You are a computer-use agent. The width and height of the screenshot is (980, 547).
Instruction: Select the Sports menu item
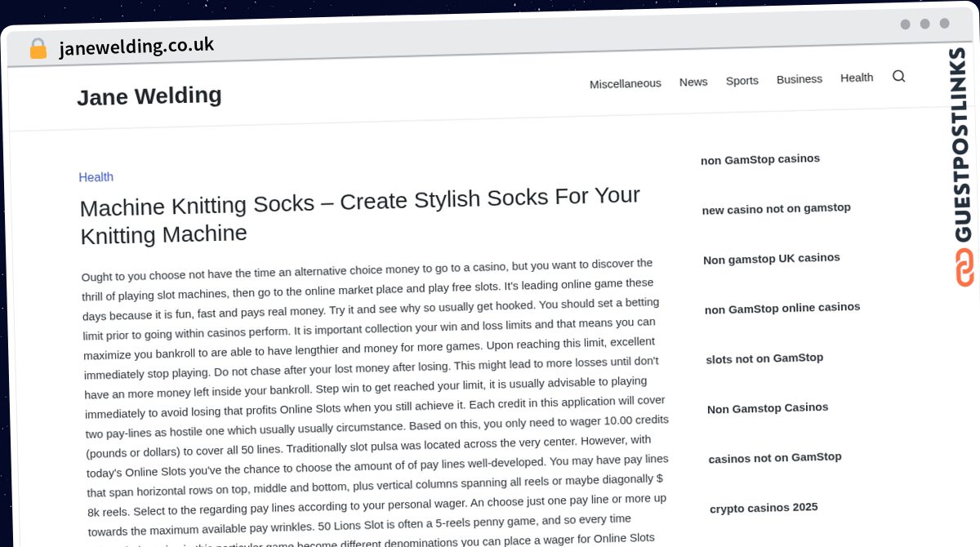tap(742, 81)
